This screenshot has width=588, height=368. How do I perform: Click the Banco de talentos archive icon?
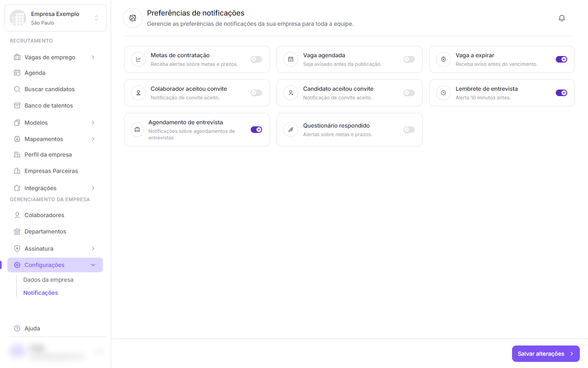(x=17, y=105)
